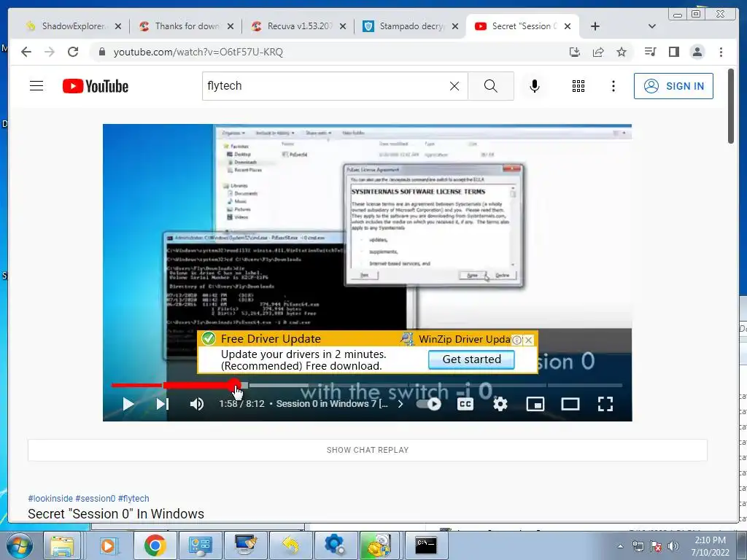747x560 pixels.
Task: Switch to miniplayer mode
Action: (535, 404)
